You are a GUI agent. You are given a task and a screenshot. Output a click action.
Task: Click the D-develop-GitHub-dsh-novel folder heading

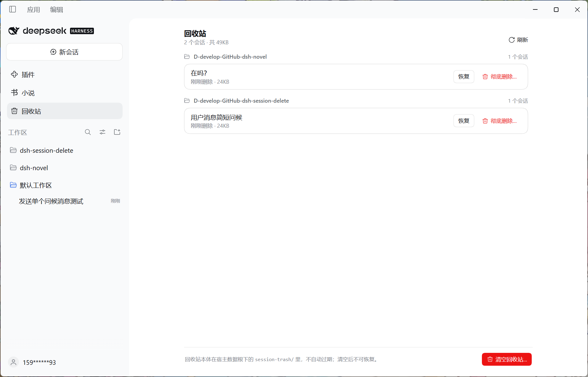230,57
